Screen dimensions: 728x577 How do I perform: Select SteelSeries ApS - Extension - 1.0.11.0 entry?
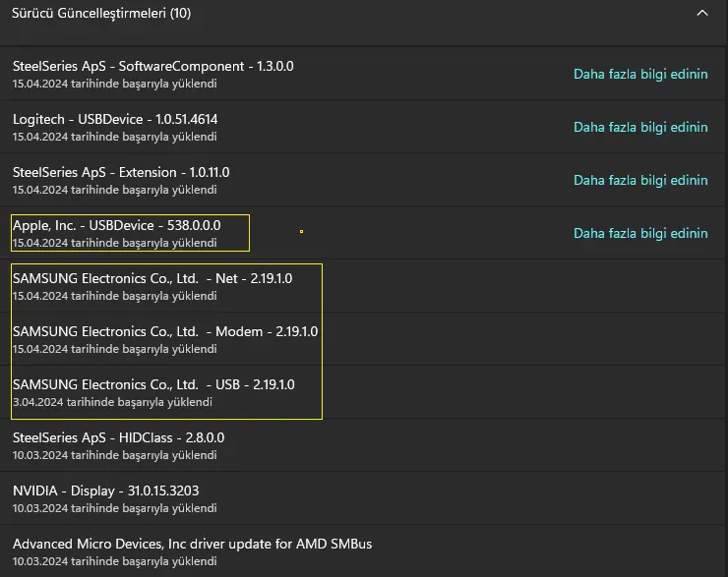[121, 173]
